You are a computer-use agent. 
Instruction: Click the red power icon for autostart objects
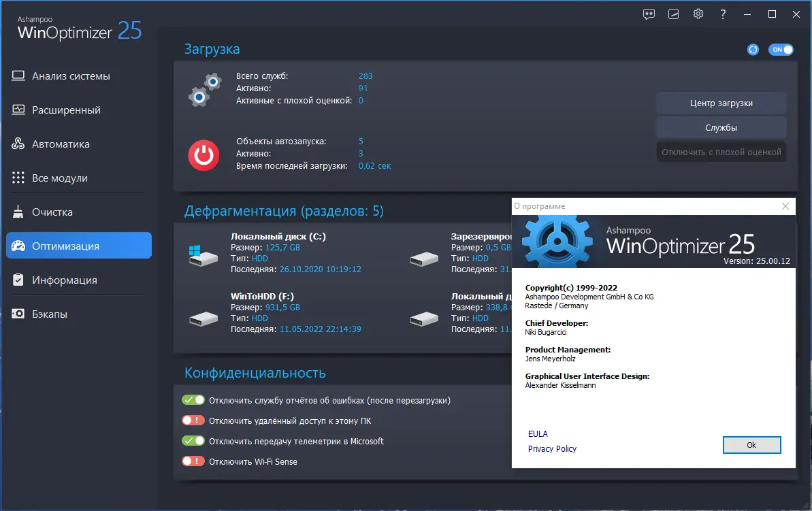[203, 155]
